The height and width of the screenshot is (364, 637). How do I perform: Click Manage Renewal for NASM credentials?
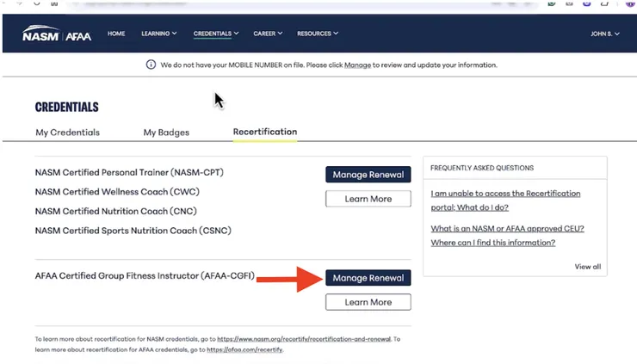point(368,175)
